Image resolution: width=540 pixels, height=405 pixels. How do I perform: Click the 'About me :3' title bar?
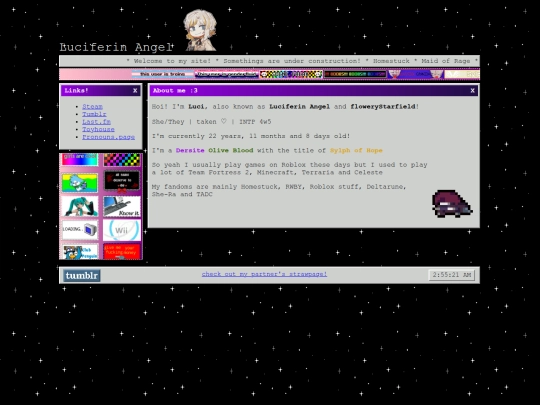tap(313, 91)
